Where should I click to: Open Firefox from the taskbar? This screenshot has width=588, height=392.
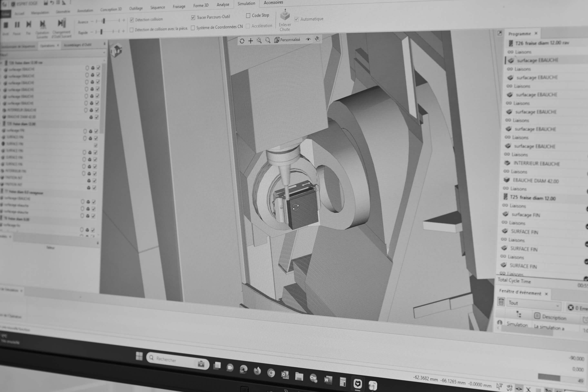click(x=257, y=371)
